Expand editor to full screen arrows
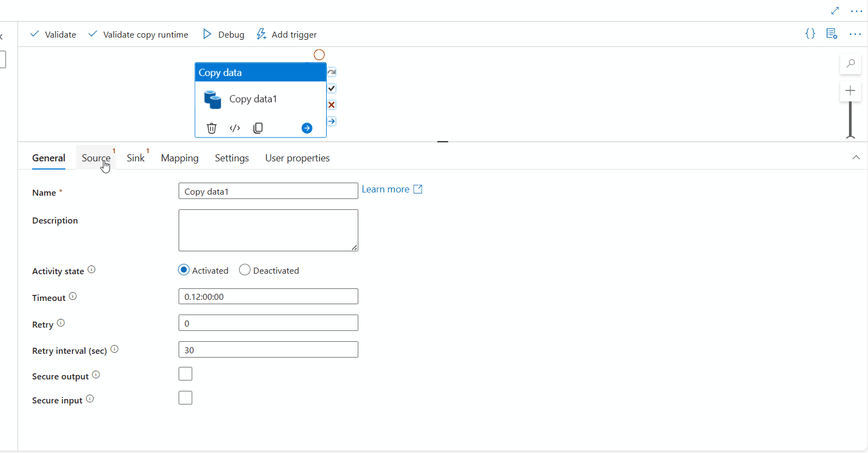Viewport: 868px width, 453px height. [835, 10]
